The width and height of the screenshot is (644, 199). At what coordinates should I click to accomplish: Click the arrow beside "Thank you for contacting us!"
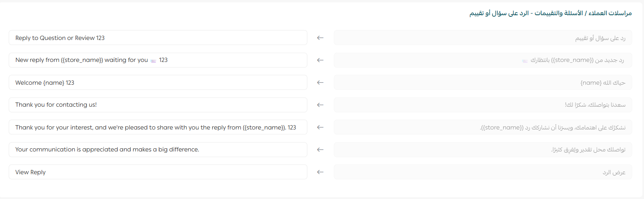tap(320, 105)
